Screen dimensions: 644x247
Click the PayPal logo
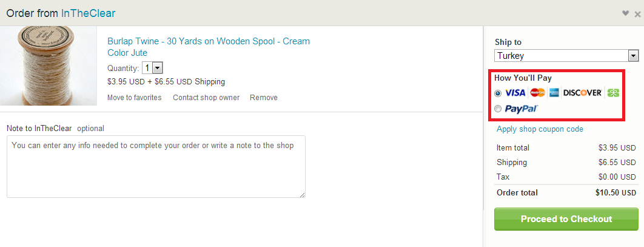[x=521, y=109]
